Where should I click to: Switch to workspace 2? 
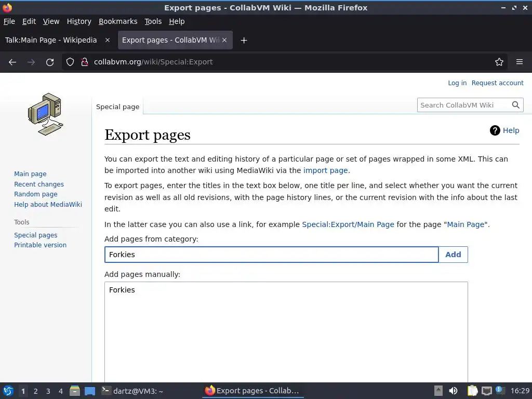(x=36, y=391)
